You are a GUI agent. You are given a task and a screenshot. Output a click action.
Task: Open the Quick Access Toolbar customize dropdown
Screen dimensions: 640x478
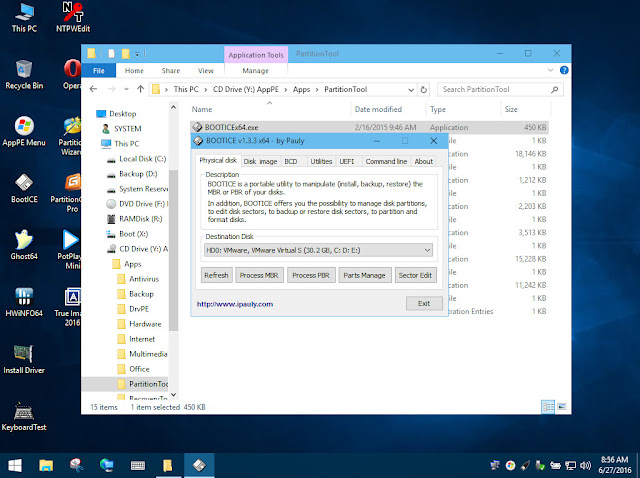[138, 54]
